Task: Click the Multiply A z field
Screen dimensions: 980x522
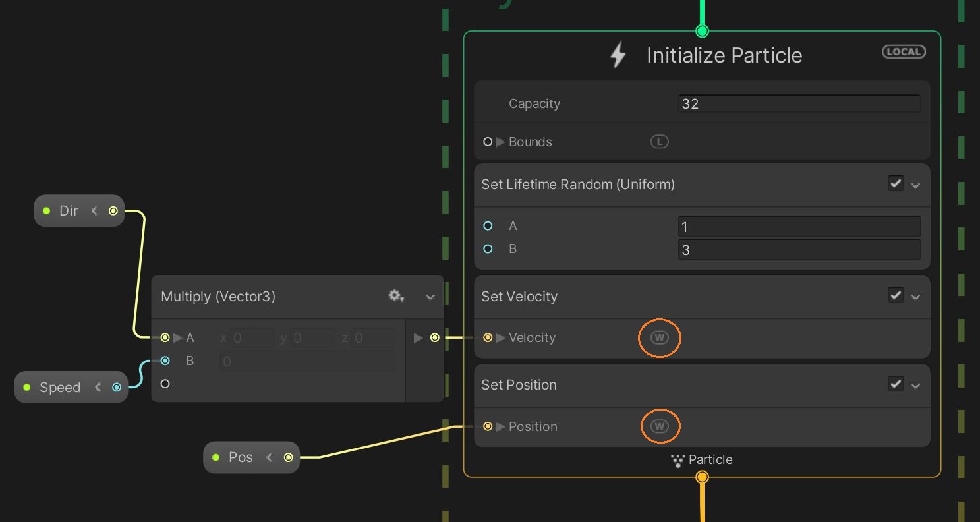Action: (x=374, y=338)
